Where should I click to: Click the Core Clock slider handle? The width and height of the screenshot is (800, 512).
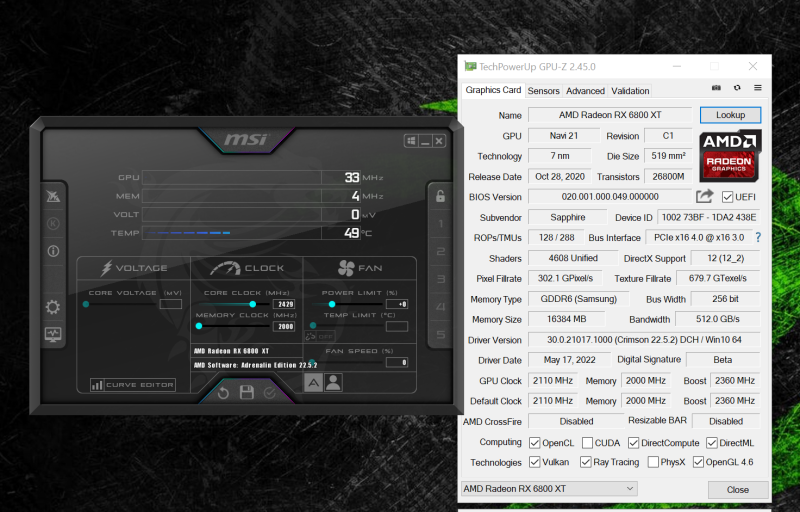(x=252, y=304)
